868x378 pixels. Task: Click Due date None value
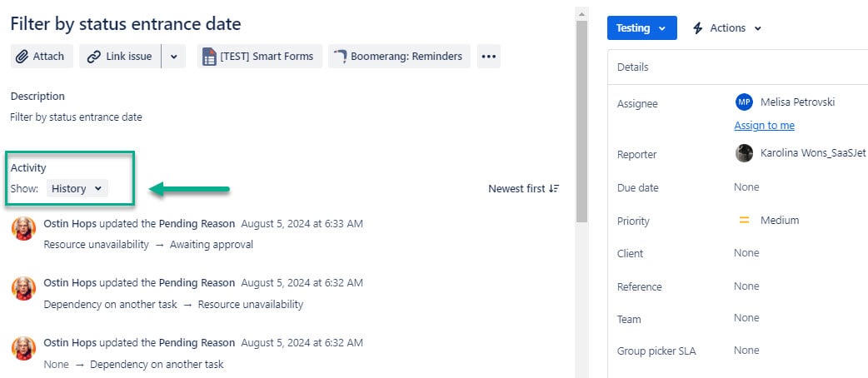point(746,187)
